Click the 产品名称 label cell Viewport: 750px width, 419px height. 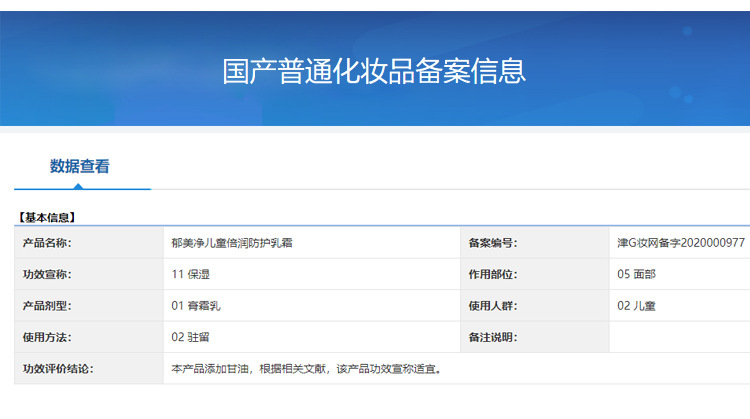click(x=89, y=243)
